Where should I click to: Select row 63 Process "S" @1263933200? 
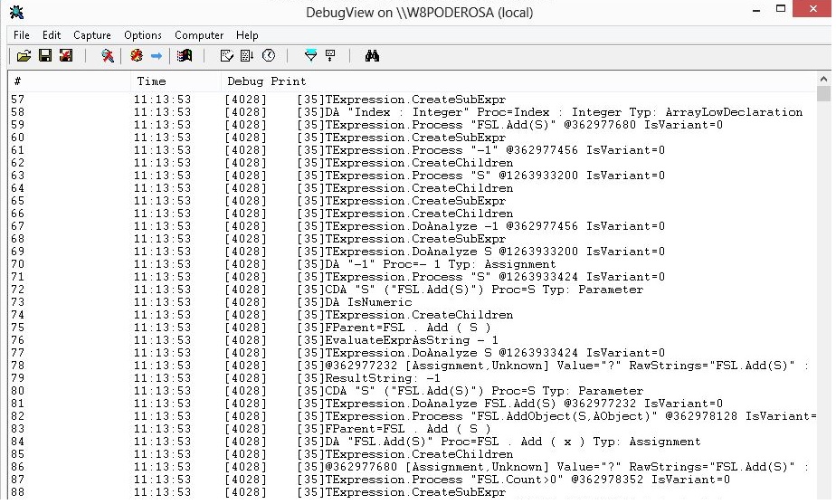(x=413, y=176)
